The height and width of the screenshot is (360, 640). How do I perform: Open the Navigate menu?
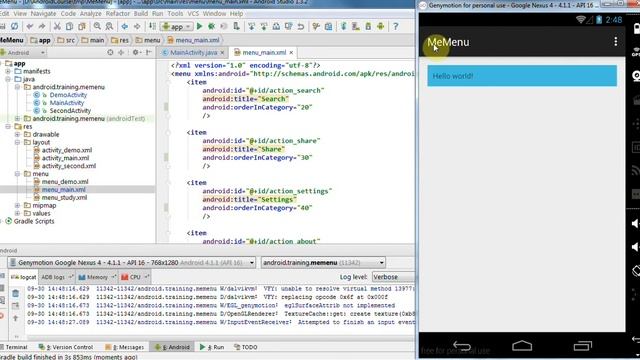pos(43,13)
